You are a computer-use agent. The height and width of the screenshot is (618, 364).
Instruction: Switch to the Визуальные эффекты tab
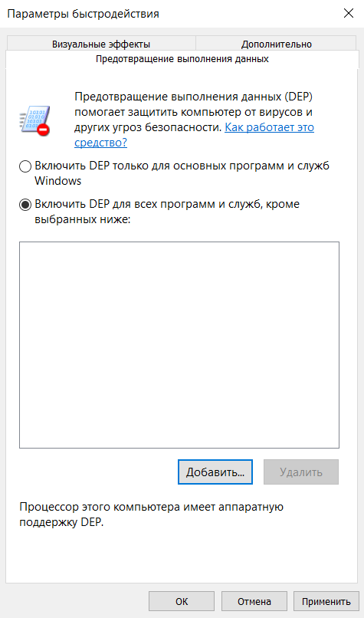point(101,44)
